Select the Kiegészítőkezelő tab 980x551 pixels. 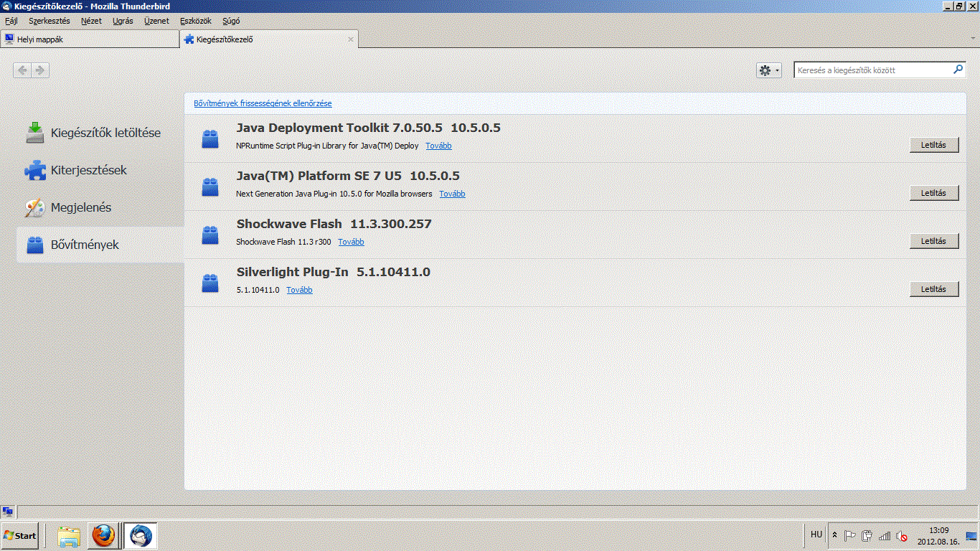click(269, 39)
